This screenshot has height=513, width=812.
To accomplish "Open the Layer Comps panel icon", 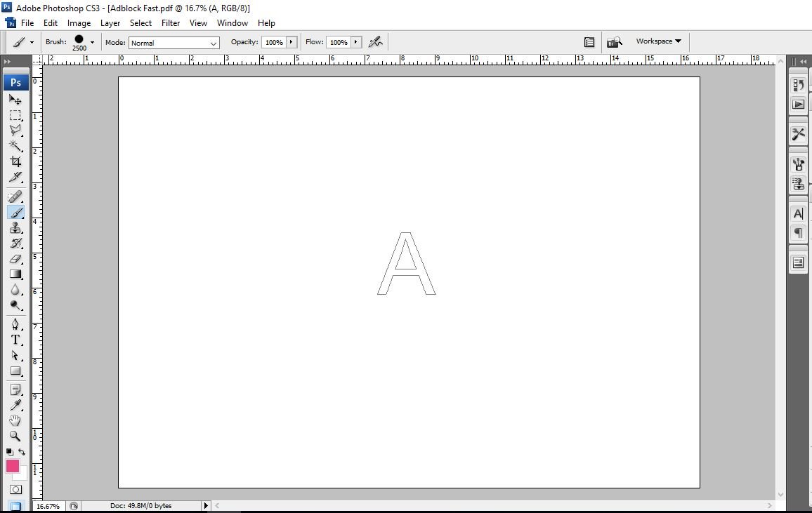I will tap(798, 262).
